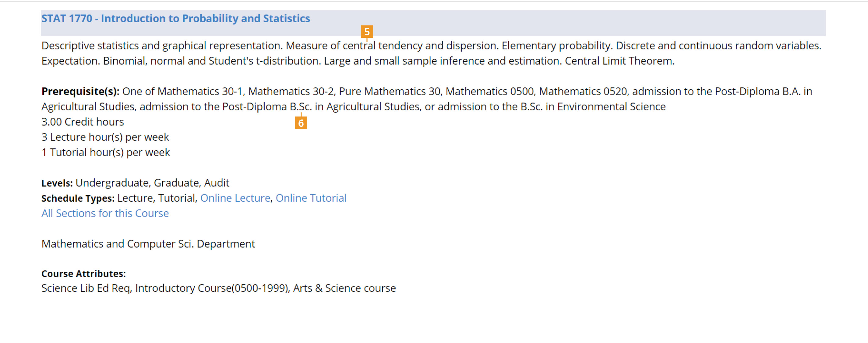Click the grey course title header bar
The width and height of the screenshot is (868, 343).
pyautogui.click(x=433, y=23)
